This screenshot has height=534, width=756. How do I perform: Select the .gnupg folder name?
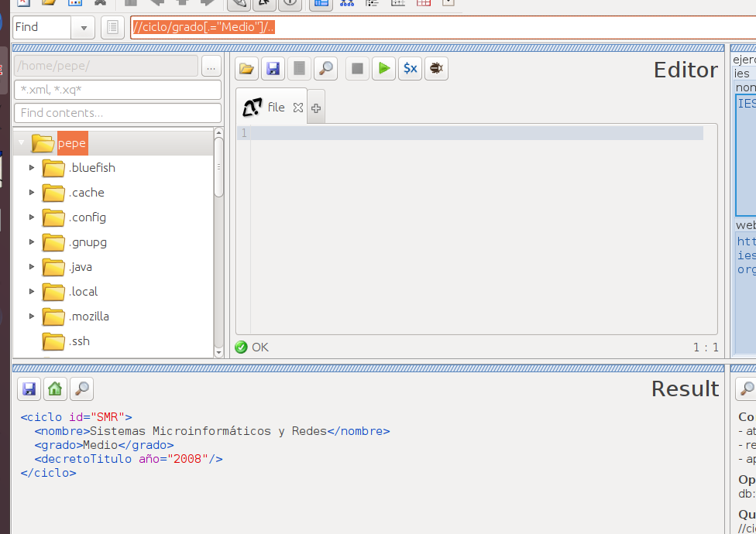88,242
